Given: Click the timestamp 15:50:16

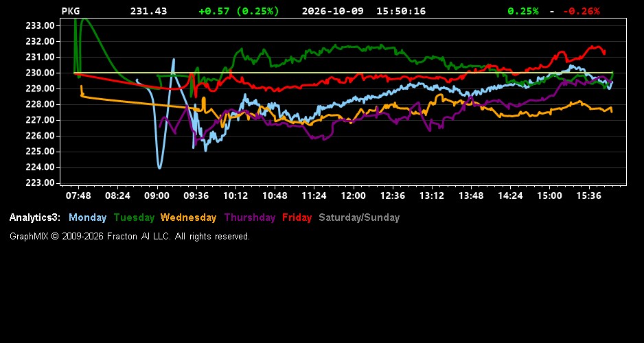Looking at the screenshot, I should click(x=401, y=12).
